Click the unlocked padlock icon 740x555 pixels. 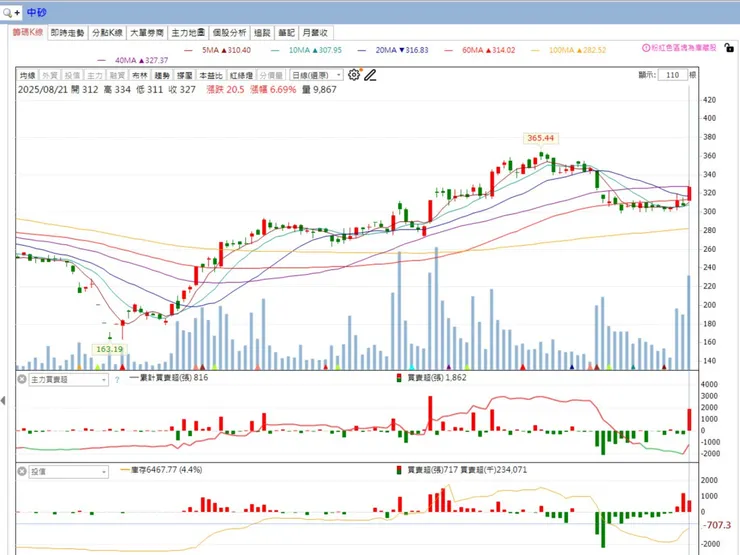(729, 48)
